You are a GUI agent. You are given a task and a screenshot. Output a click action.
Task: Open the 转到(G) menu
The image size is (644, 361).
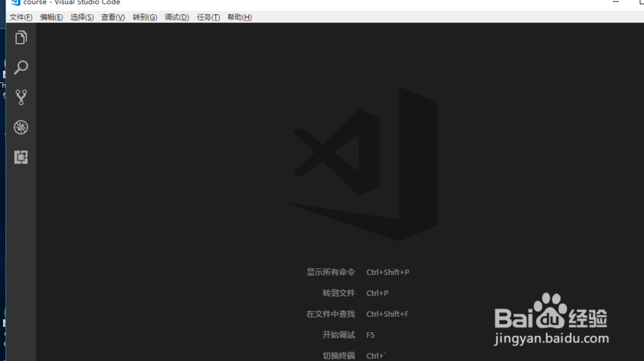click(x=144, y=17)
